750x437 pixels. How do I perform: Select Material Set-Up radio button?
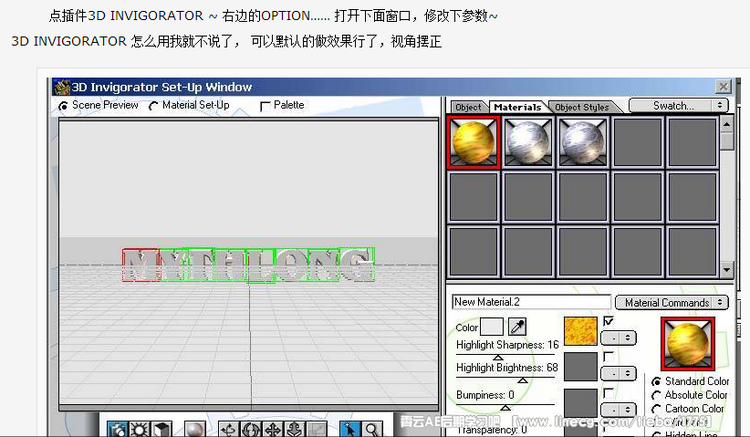[153, 106]
